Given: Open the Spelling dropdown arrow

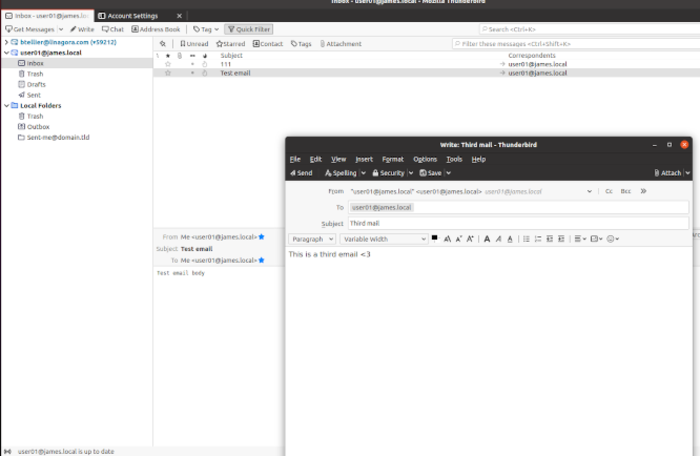Looking at the screenshot, I should click(x=363, y=173).
